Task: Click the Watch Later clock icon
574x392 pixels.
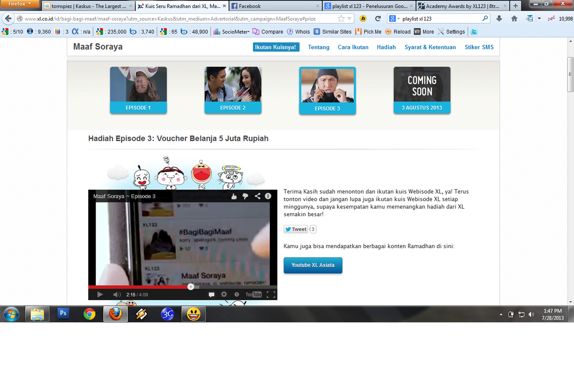Action: [x=237, y=294]
